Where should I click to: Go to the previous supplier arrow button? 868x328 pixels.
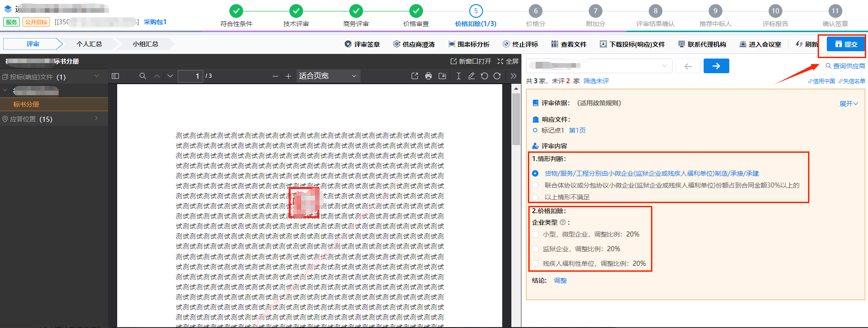click(x=688, y=66)
